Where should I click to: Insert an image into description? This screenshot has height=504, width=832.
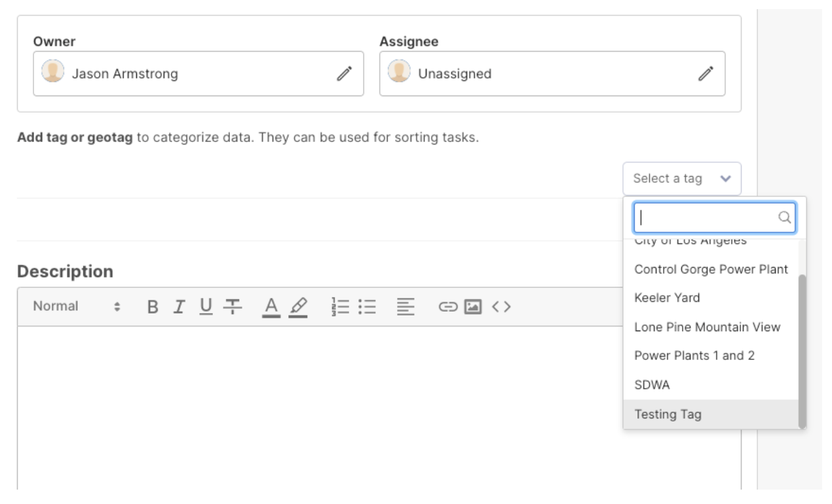point(473,306)
